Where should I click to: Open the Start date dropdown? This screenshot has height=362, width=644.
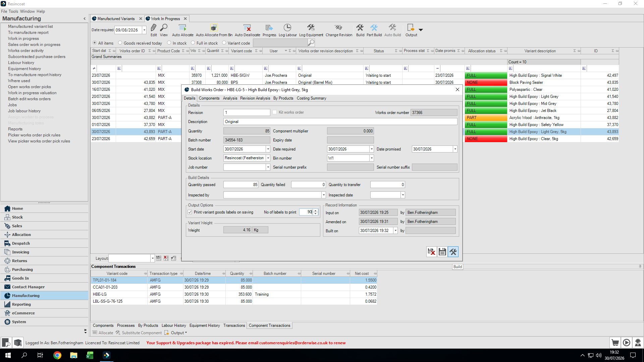tap(268, 149)
